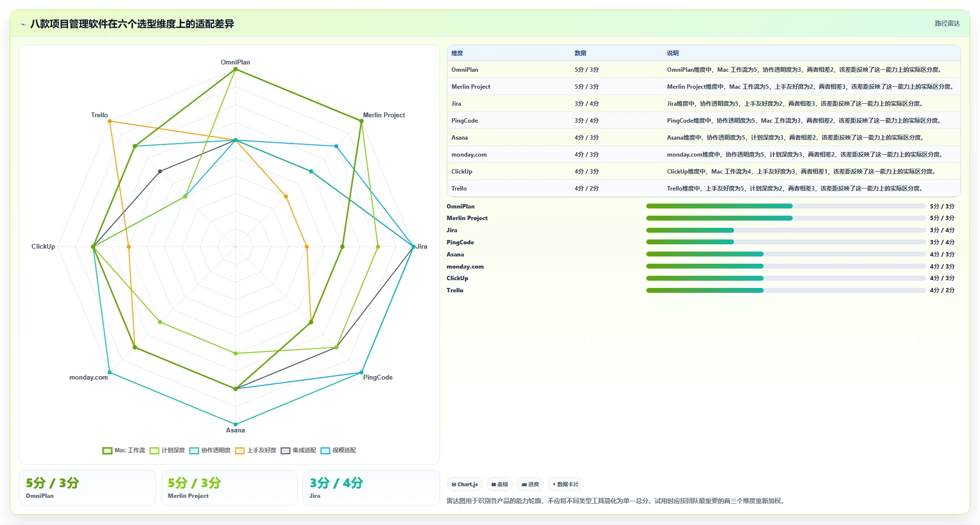
Task: Click the 3分 / 4分 value in Jira table row
Action: coord(587,104)
